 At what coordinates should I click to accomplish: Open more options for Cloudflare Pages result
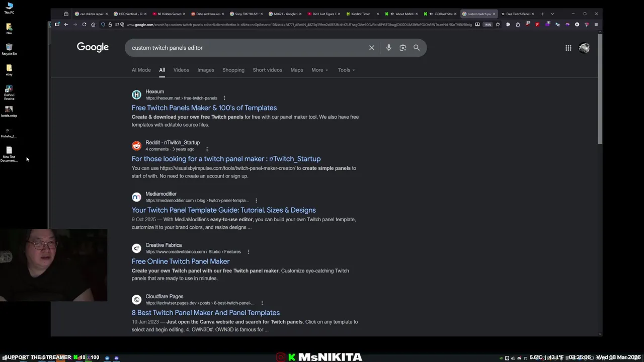(262, 303)
